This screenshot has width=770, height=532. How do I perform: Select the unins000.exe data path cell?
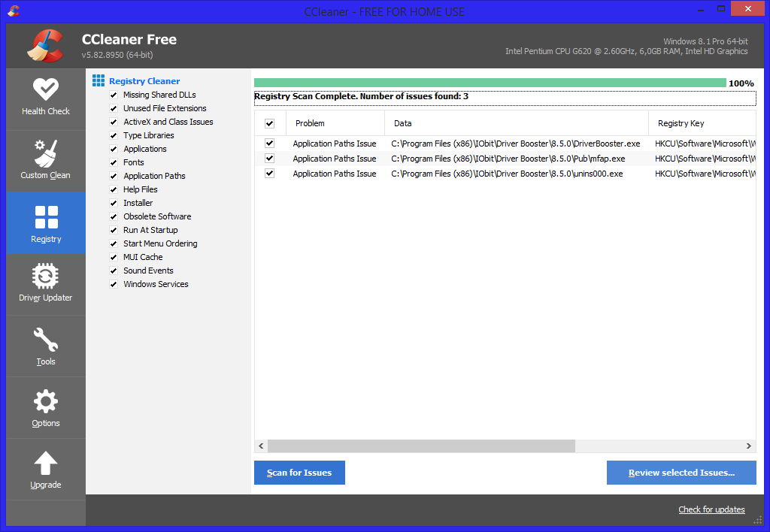coord(507,174)
